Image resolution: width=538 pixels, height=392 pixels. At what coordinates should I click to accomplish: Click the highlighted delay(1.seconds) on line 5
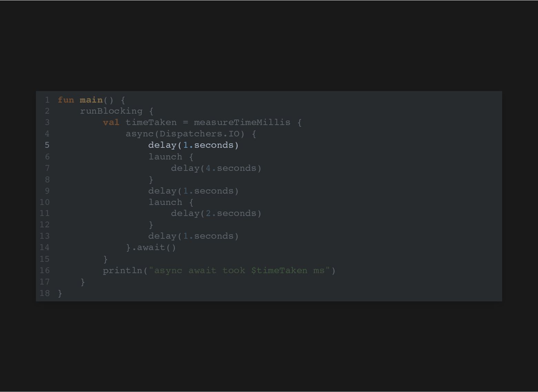(x=193, y=145)
